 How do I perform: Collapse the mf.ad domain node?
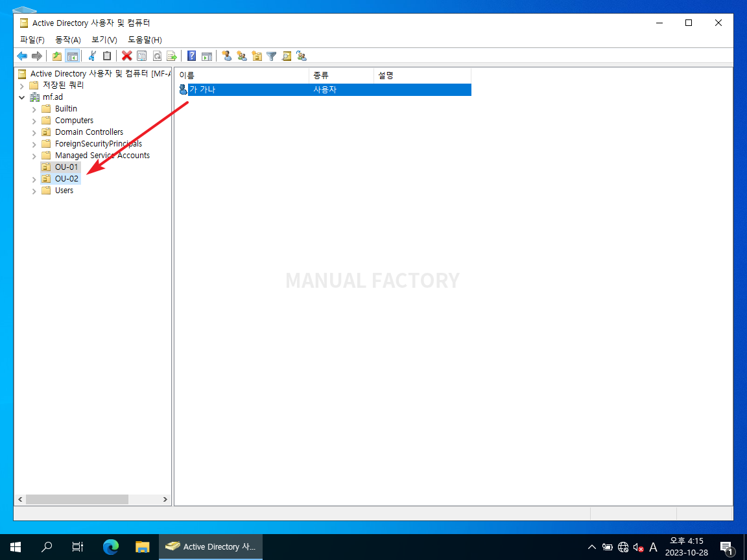click(22, 98)
